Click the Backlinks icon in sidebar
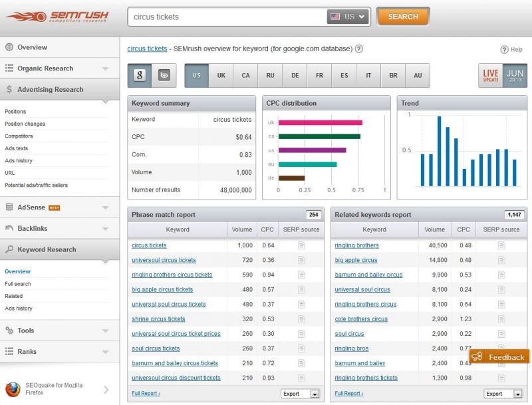Image resolution: width=532 pixels, height=405 pixels. pos(9,228)
